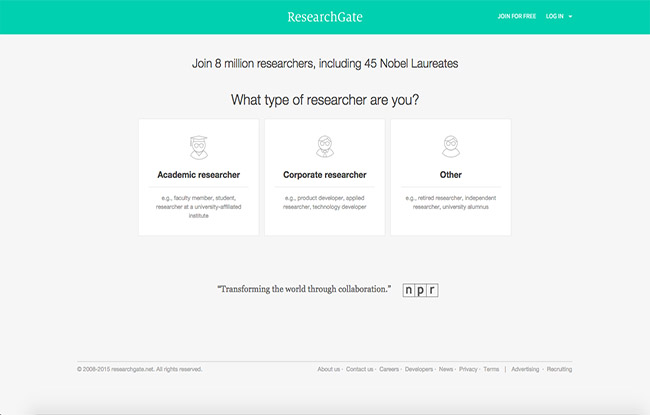Screen dimensions: 650x415
Task: Click the Join for Free link
Action: 517,16
